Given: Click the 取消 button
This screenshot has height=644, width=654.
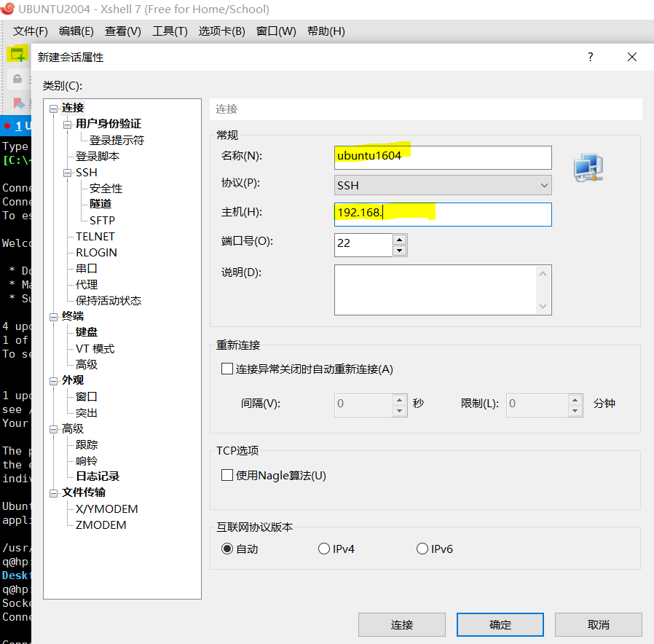Looking at the screenshot, I should (599, 624).
